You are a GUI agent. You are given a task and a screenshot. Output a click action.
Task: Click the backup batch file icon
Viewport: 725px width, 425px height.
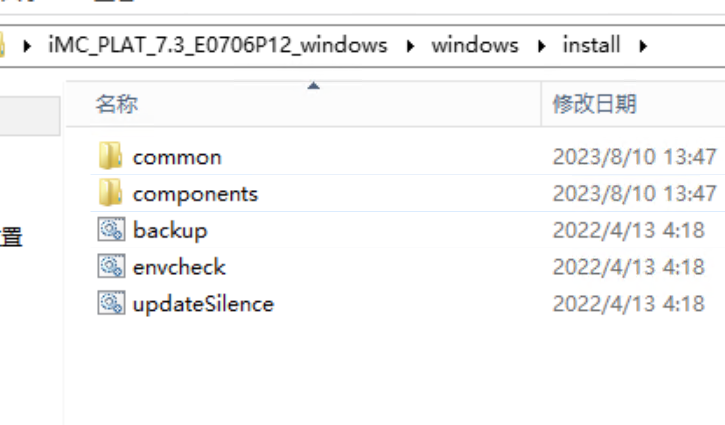point(110,230)
